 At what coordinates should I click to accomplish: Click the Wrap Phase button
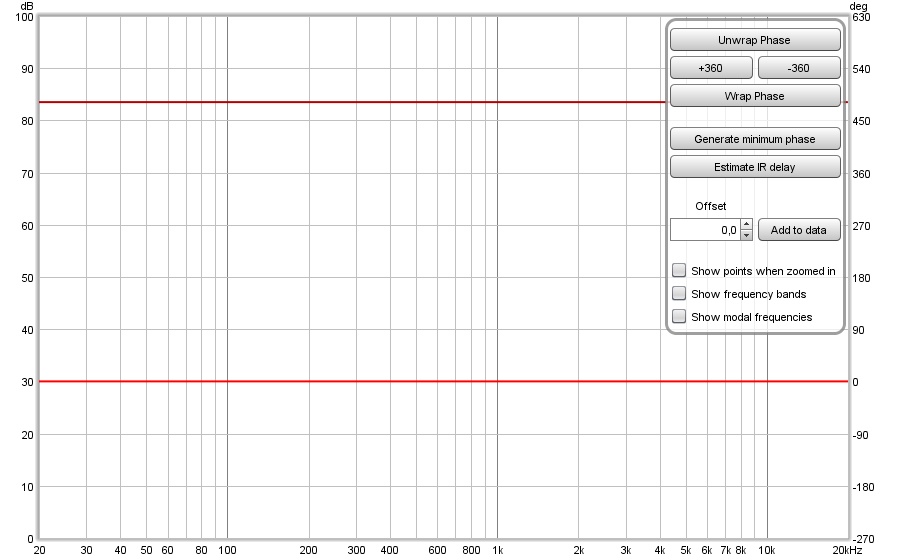click(x=755, y=96)
